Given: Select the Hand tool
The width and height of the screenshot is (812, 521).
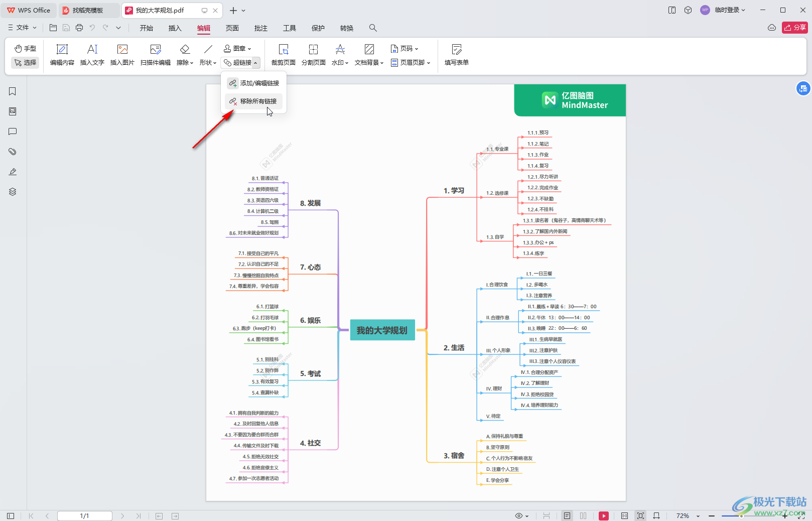Looking at the screenshot, I should coord(25,49).
